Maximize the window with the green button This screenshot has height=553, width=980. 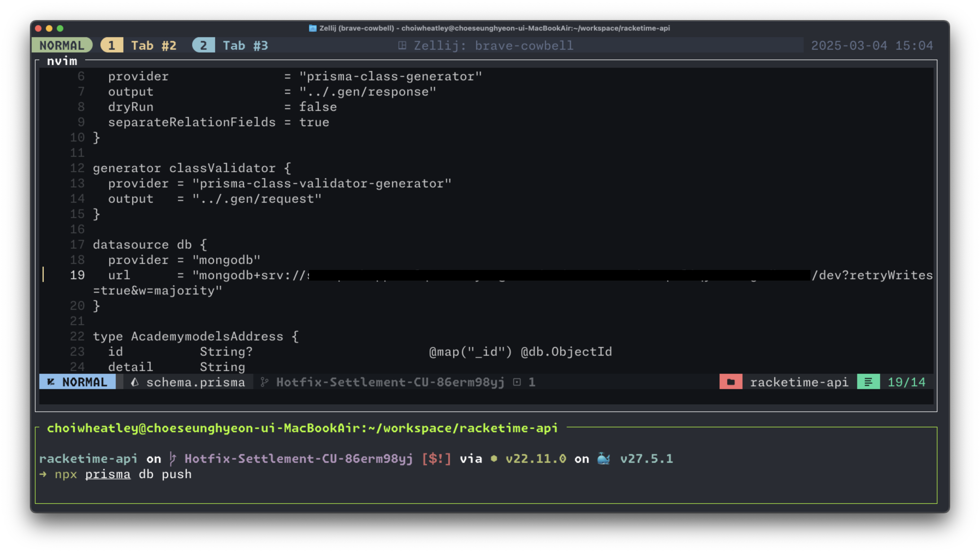coord(60,28)
